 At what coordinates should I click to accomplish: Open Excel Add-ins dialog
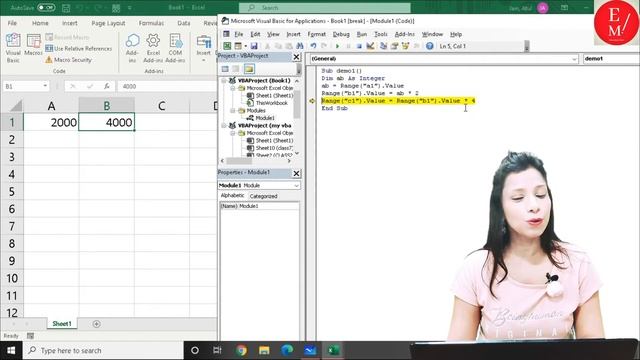(153, 48)
